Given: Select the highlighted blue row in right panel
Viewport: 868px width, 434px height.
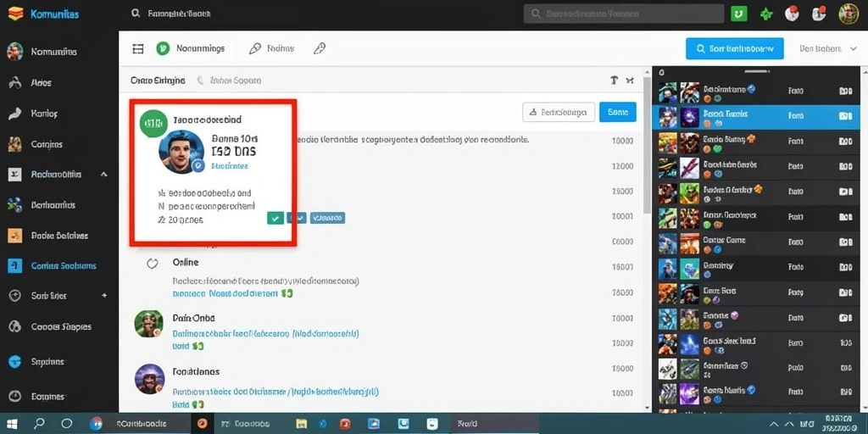Looking at the screenshot, I should pyautogui.click(x=755, y=115).
